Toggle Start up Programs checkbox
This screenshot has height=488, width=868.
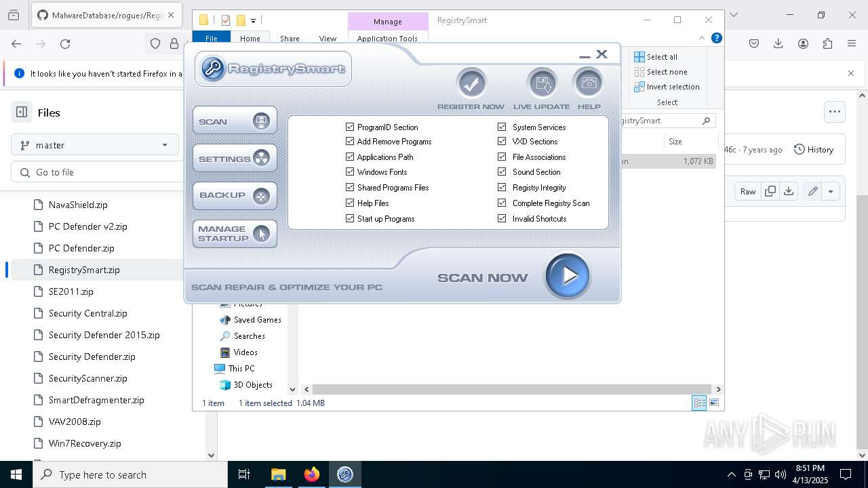350,218
